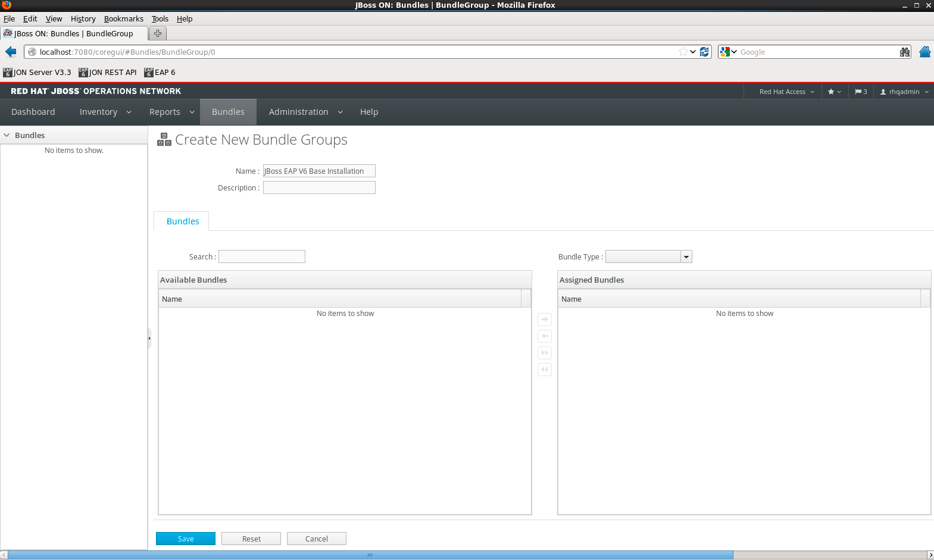Image resolution: width=934 pixels, height=560 pixels.
Task: Expand the Reports menu arrow
Action: coord(192,112)
